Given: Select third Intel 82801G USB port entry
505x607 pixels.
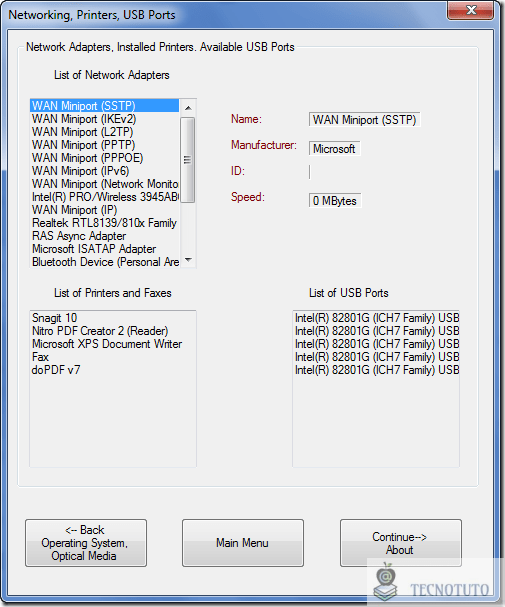Looking at the screenshot, I should coord(376,344).
